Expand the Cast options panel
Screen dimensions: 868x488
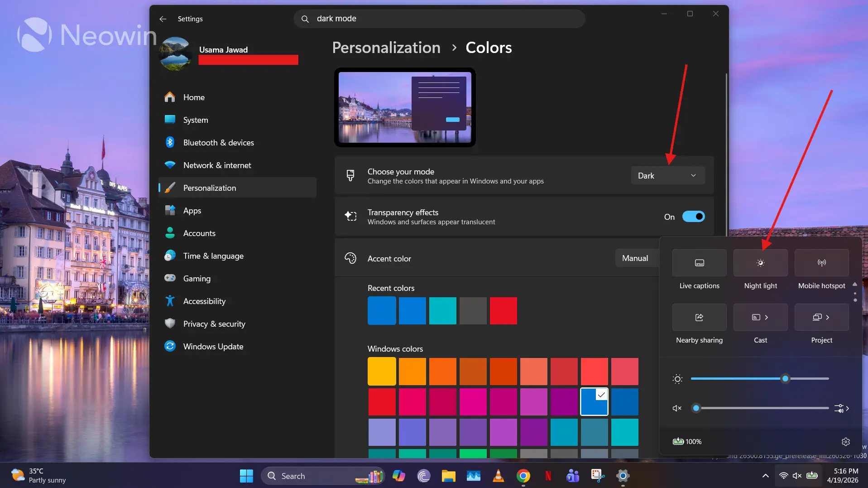[766, 317]
